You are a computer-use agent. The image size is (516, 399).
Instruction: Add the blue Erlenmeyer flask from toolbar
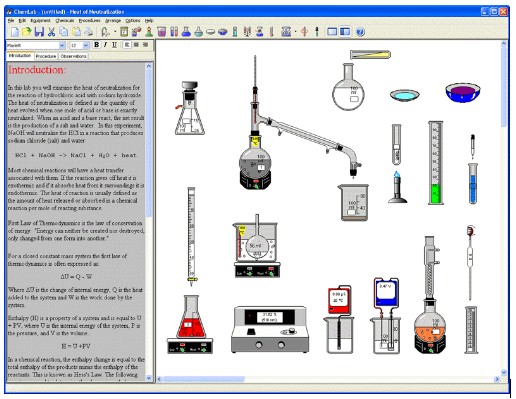coord(186,32)
